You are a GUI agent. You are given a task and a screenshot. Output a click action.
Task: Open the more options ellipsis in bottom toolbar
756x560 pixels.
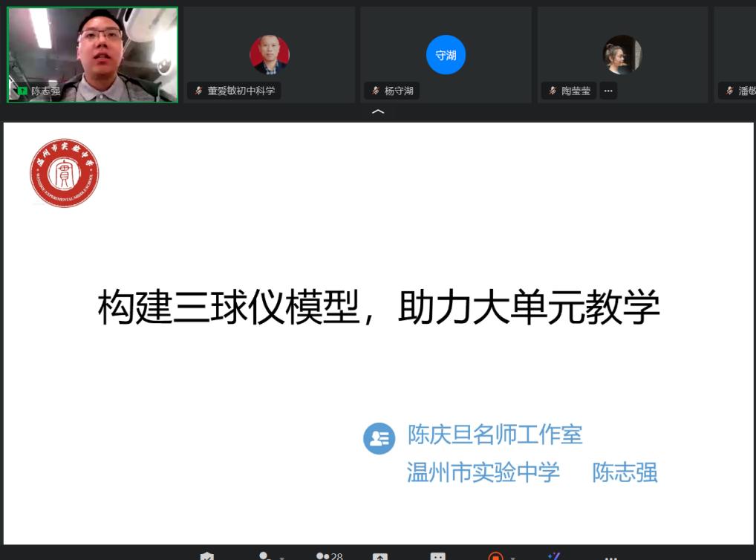[x=611, y=558]
